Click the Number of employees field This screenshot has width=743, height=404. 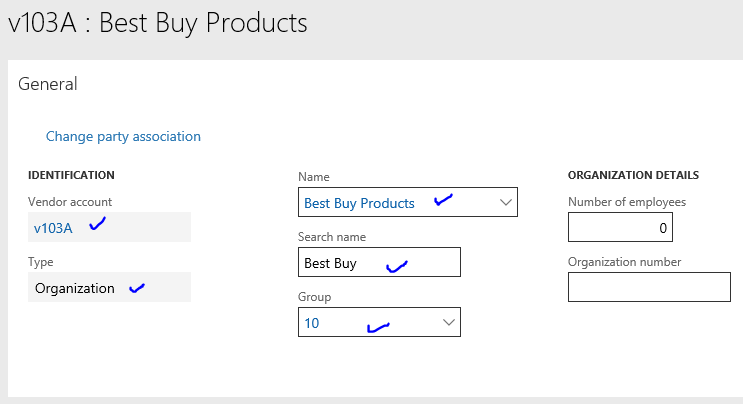(620, 227)
